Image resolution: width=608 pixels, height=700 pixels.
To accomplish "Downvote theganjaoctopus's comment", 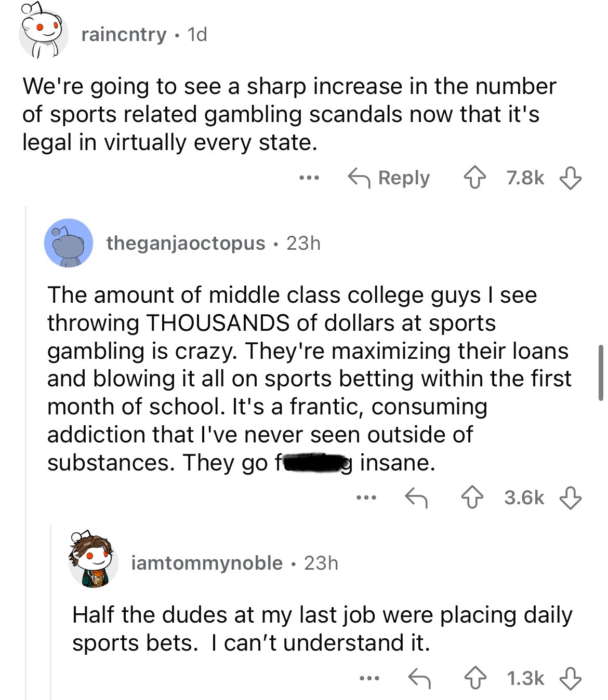I will [x=570, y=498].
